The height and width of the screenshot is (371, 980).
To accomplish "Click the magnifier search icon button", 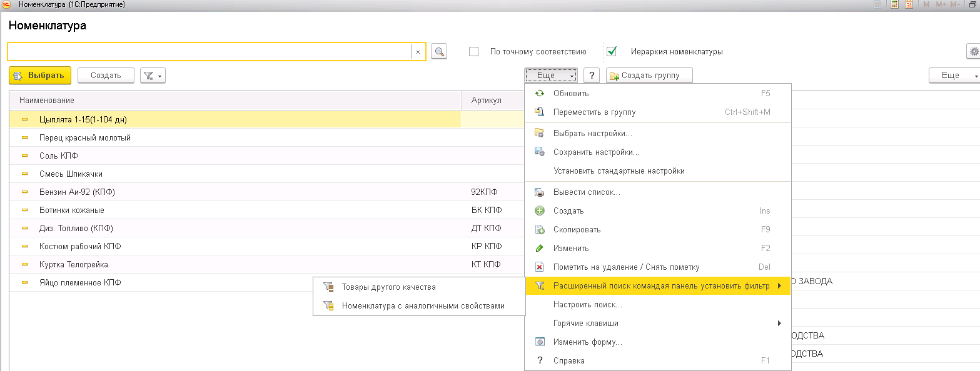I will click(x=439, y=52).
